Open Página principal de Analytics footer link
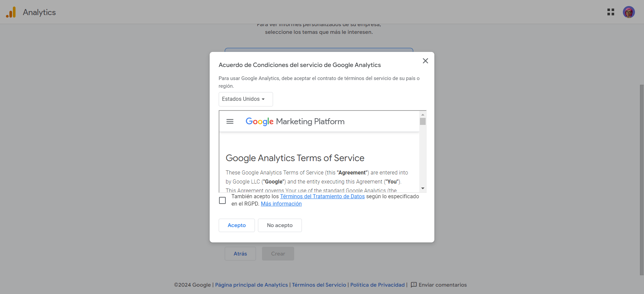644x294 pixels. pos(252,285)
